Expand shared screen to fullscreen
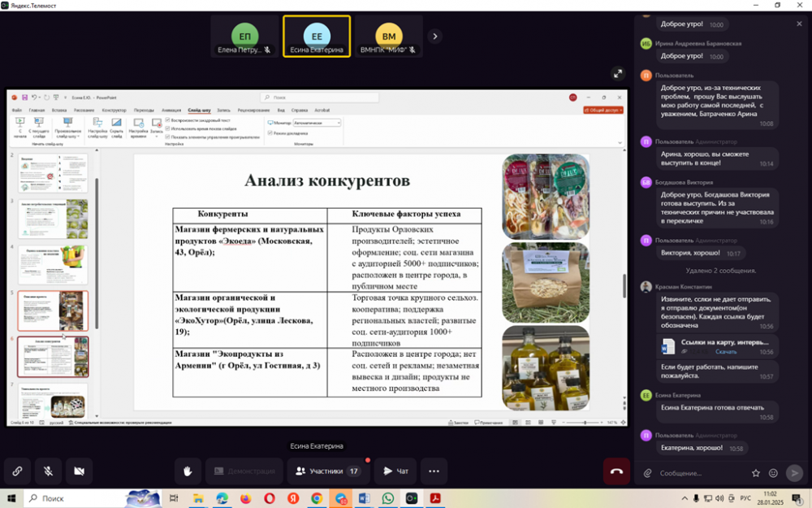The width and height of the screenshot is (812, 508). click(618, 73)
